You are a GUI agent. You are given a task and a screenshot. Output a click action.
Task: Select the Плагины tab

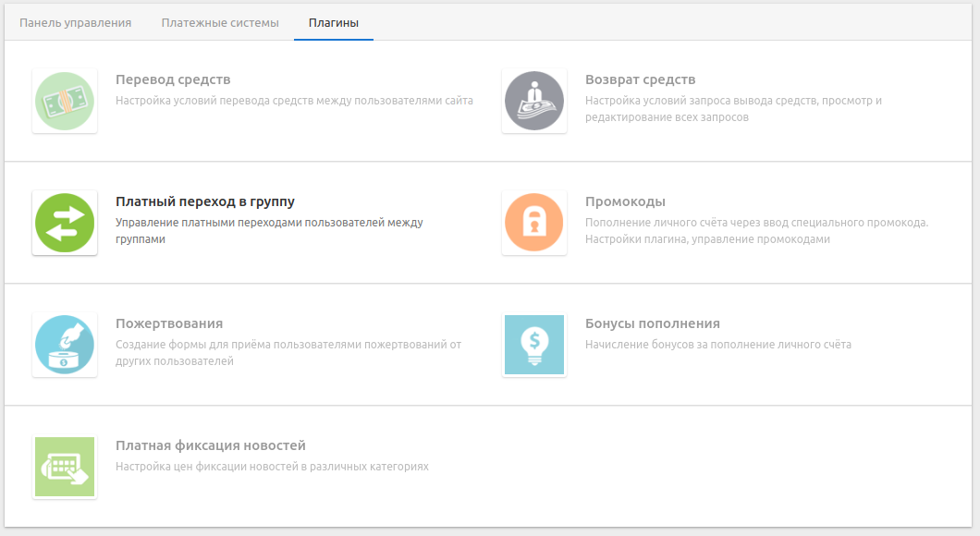333,23
